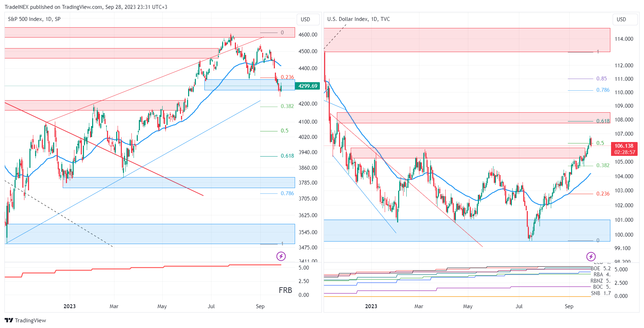This screenshot has height=328, width=644.
Task: Click the Mar date label on S&P 500 chart
Action: (x=114, y=306)
